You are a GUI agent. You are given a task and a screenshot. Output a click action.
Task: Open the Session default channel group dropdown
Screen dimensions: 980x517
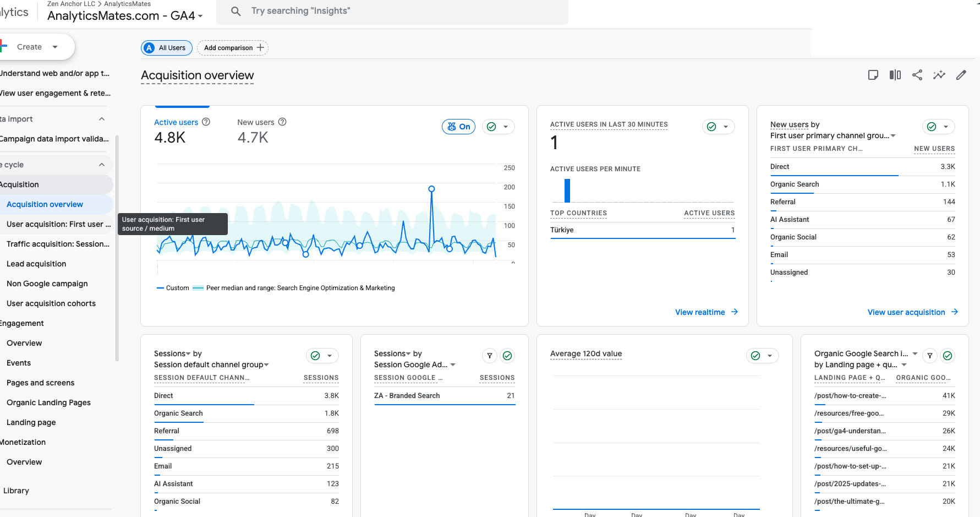(x=211, y=364)
